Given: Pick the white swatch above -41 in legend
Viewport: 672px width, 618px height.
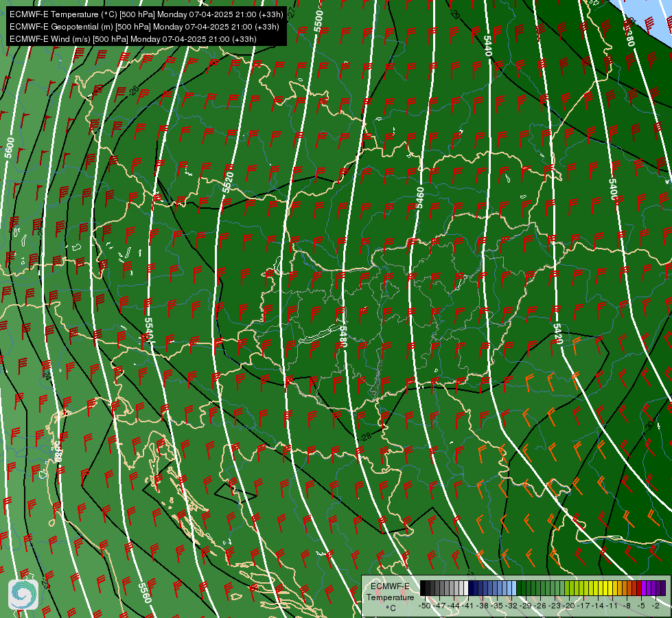Looking at the screenshot, I should click(466, 588).
